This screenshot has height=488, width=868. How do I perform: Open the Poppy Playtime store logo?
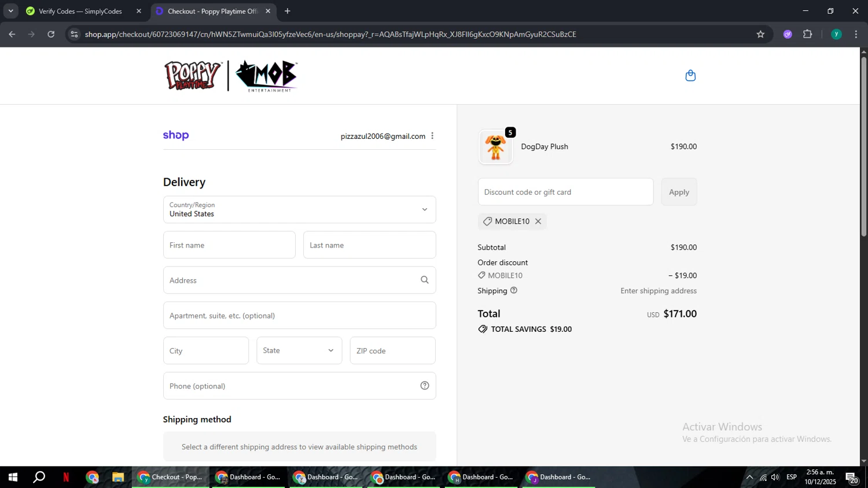(231, 76)
